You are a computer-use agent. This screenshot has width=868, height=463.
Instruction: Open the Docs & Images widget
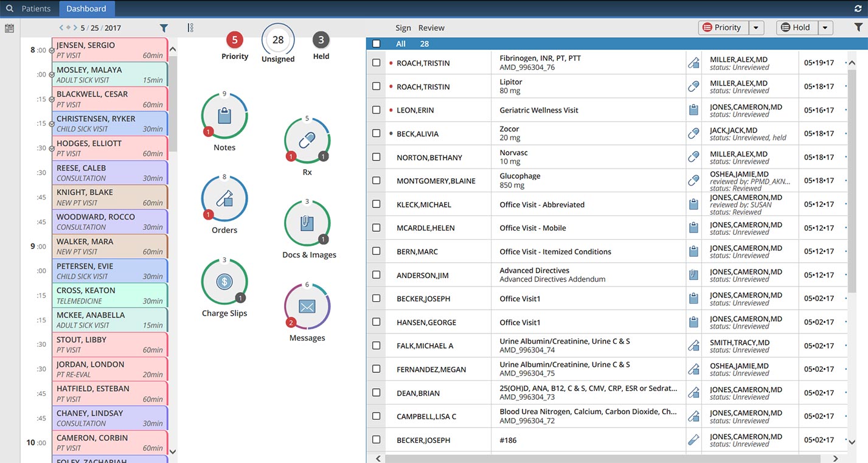tap(307, 223)
